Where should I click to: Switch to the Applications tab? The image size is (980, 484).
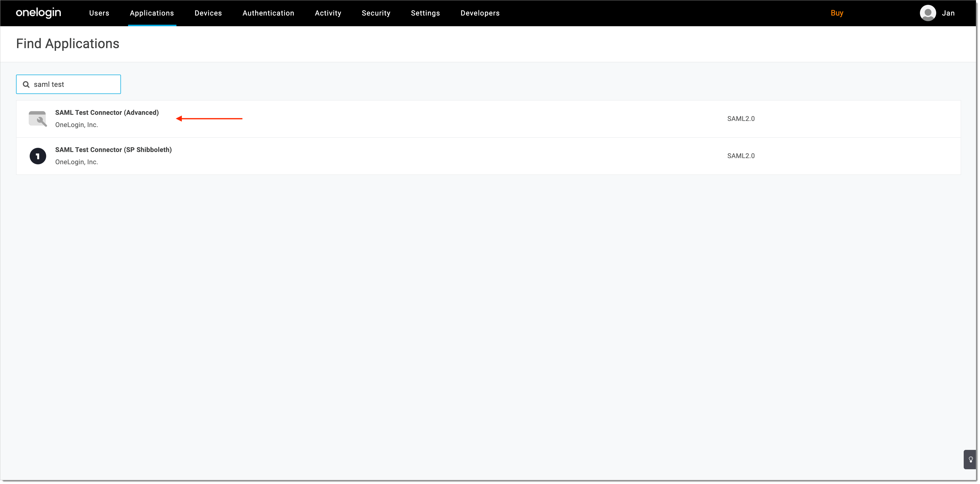(x=152, y=12)
